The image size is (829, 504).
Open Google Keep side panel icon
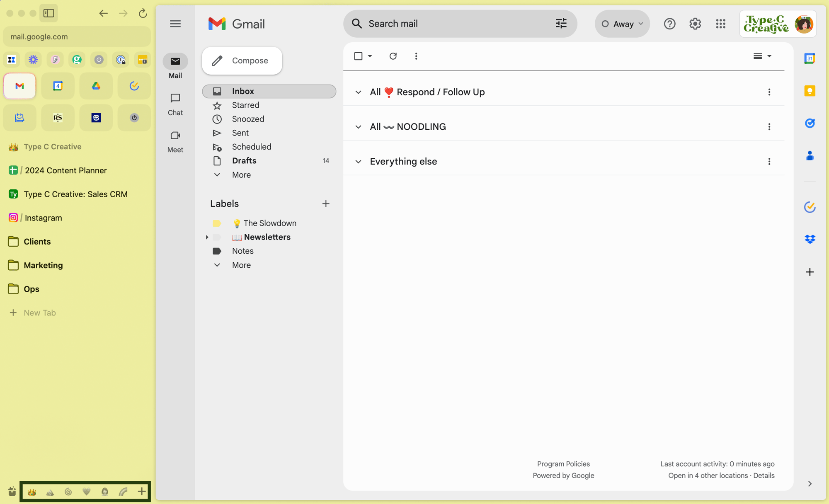[x=810, y=91]
